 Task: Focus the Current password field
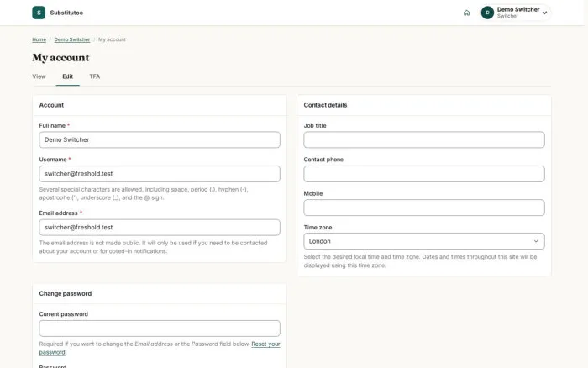coord(160,329)
